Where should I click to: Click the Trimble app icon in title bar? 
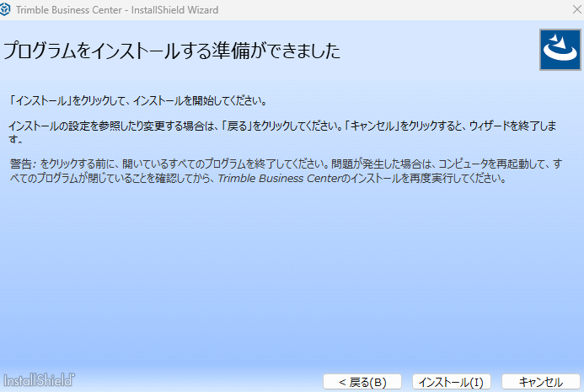8,10
